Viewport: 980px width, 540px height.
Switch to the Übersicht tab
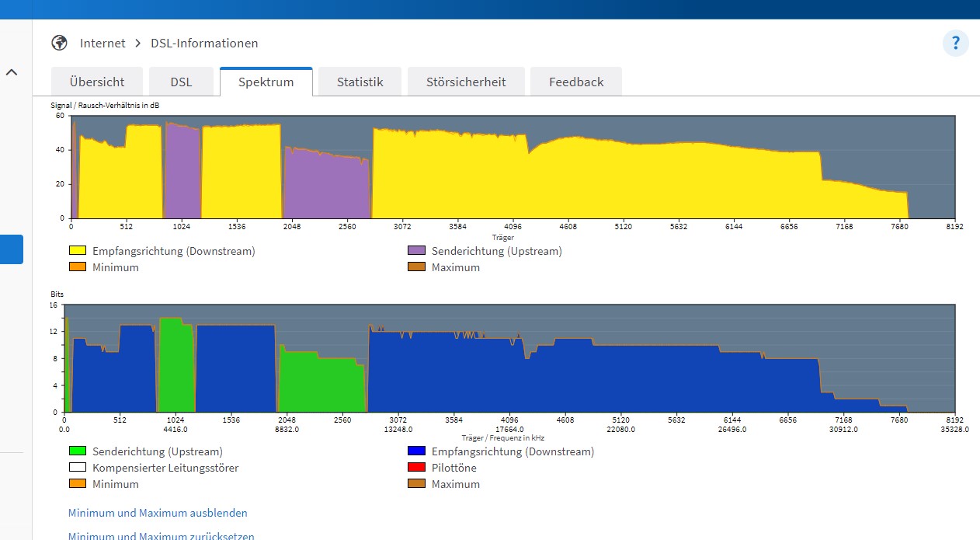point(97,82)
